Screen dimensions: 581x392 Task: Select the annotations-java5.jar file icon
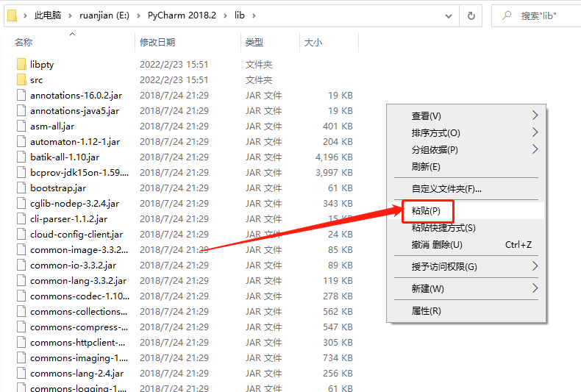pyautogui.click(x=21, y=111)
